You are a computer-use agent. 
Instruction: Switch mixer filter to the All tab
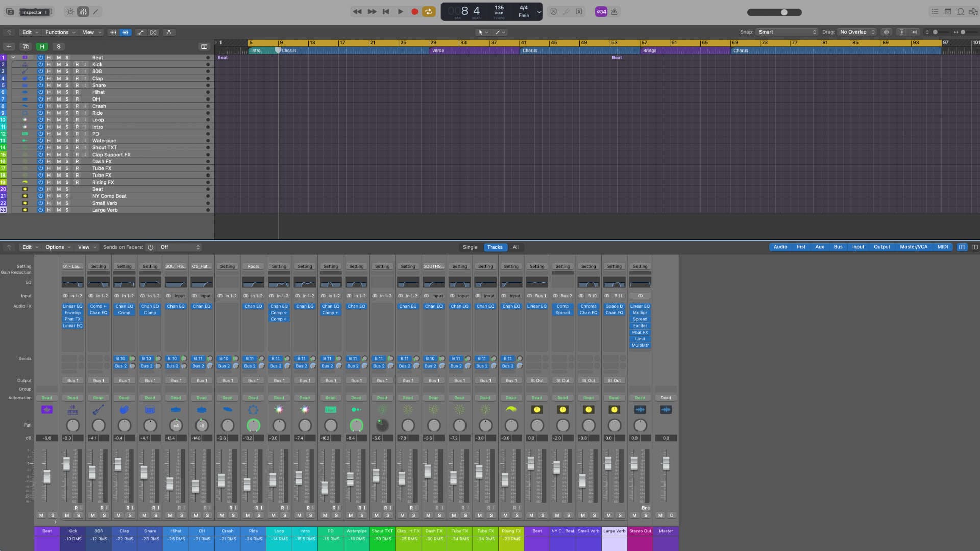[516, 247]
